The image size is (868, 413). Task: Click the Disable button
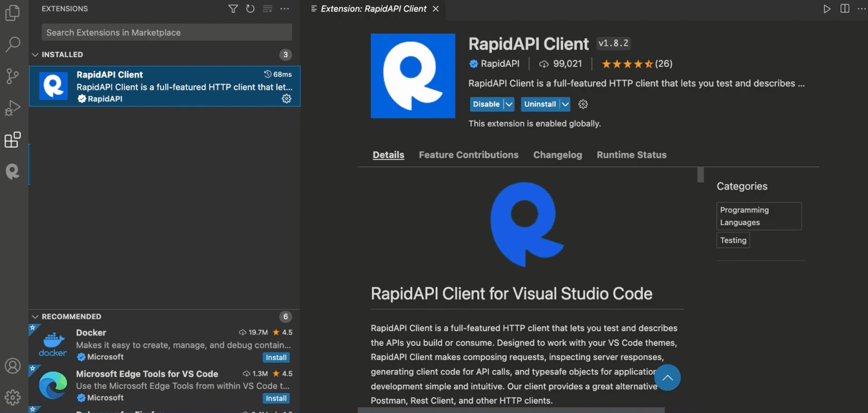486,104
